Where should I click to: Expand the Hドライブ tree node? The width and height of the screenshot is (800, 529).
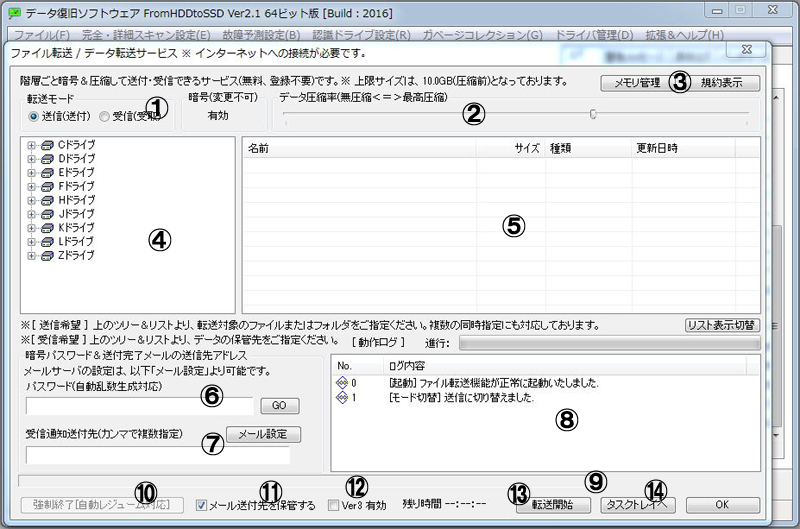(32, 200)
